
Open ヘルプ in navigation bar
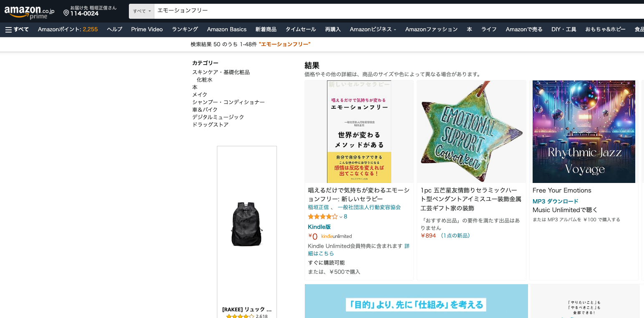tap(114, 29)
